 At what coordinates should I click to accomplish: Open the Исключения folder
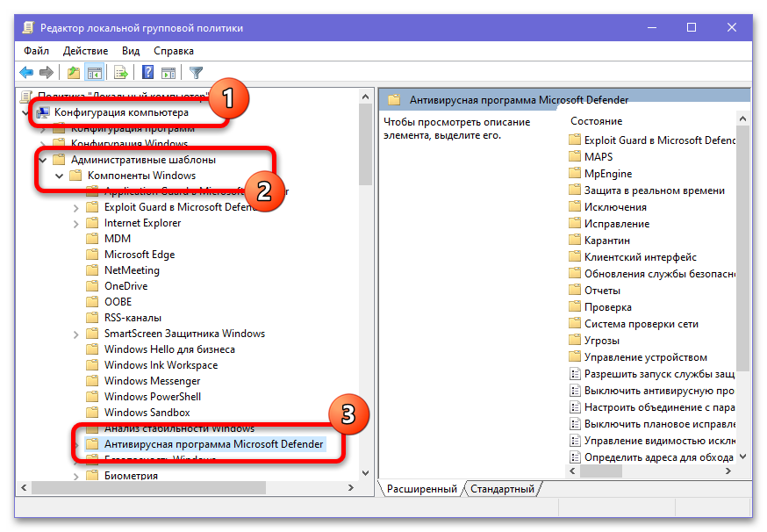coord(615,207)
